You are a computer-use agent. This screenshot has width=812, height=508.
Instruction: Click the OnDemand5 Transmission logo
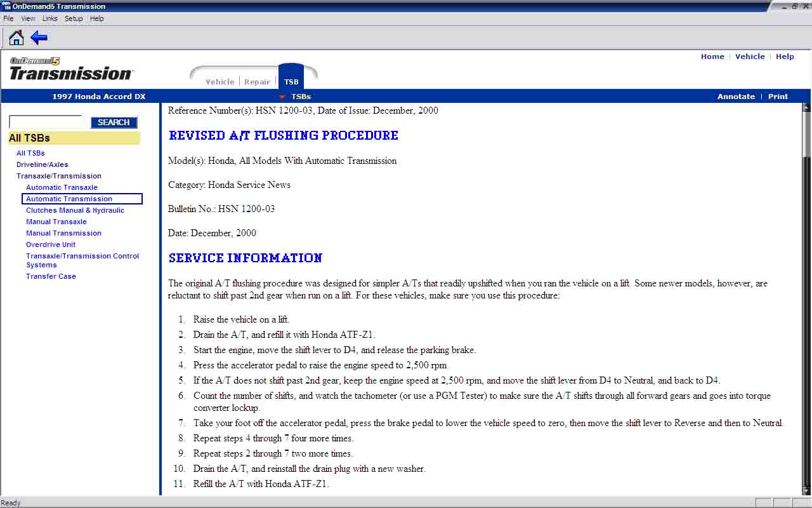(70, 69)
